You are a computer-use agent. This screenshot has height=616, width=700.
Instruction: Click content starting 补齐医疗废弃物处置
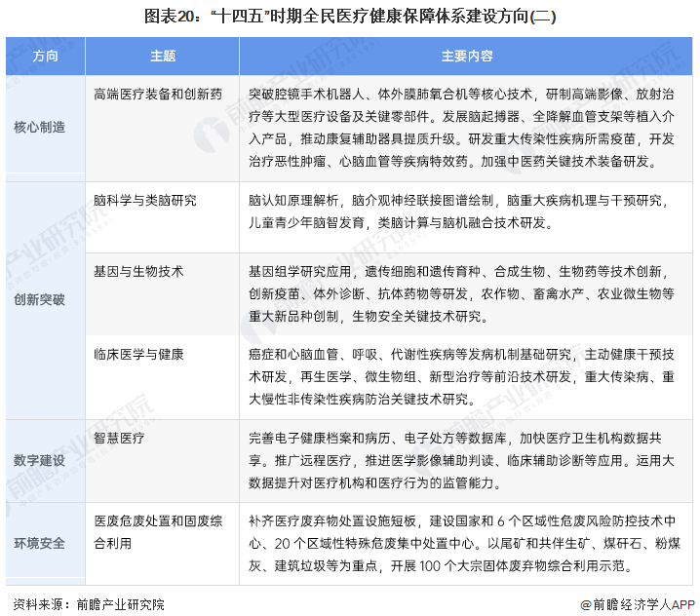464,544
